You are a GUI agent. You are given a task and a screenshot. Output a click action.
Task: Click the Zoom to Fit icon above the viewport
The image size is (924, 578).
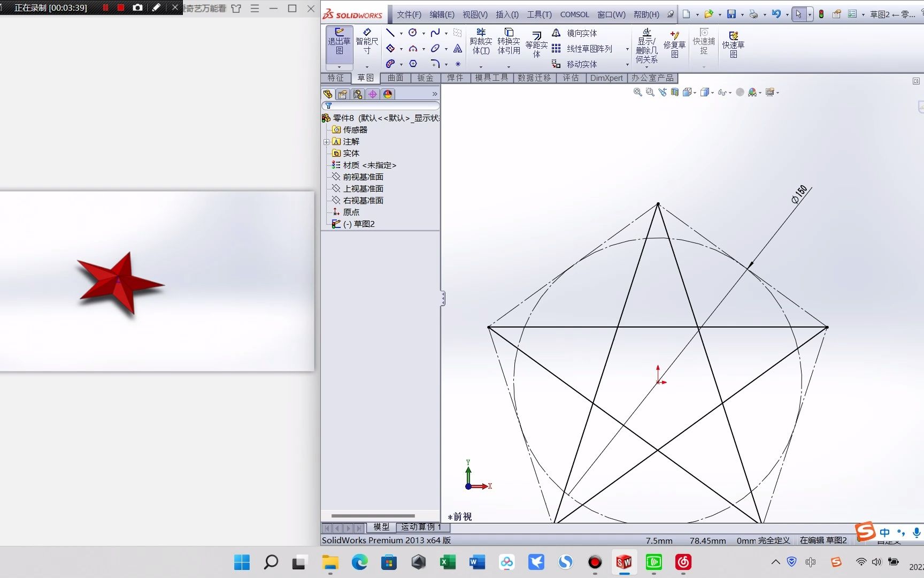637,92
